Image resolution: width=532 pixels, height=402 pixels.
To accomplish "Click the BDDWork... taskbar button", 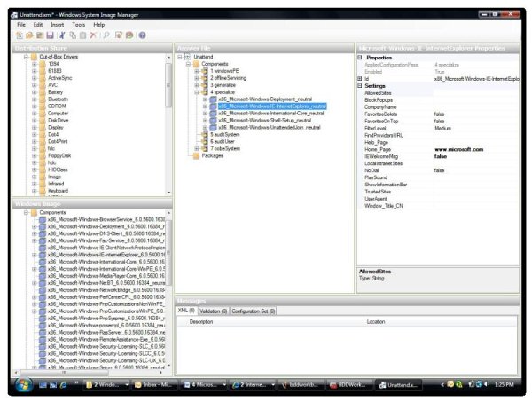I will coord(350,384).
